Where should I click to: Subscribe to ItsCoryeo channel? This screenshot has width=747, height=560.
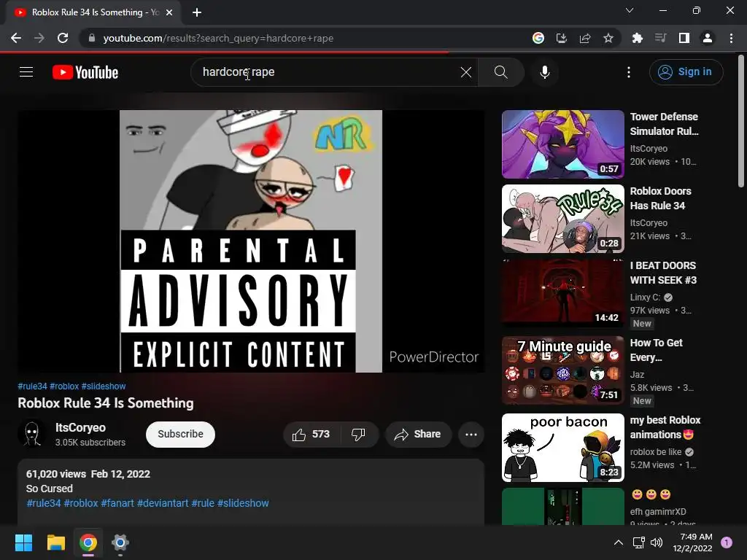[x=181, y=435]
